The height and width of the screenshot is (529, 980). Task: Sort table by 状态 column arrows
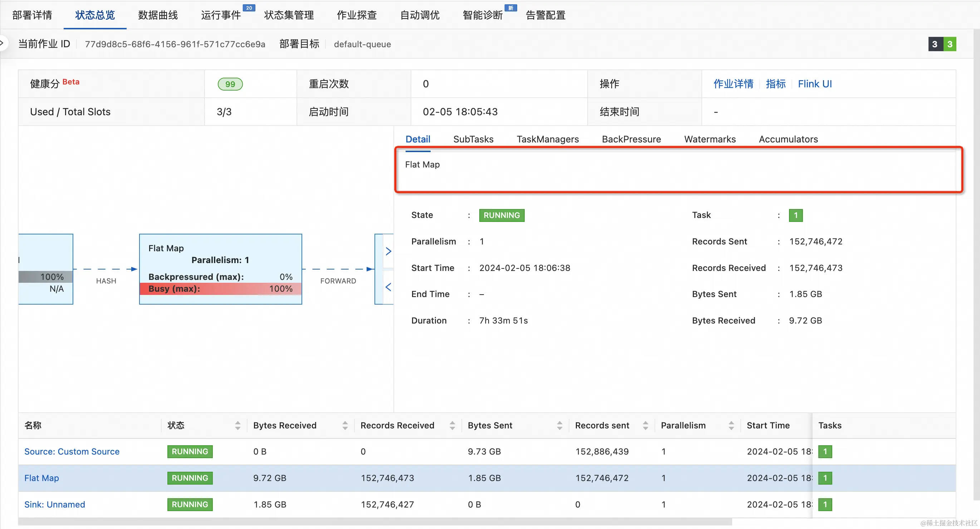[237, 426]
